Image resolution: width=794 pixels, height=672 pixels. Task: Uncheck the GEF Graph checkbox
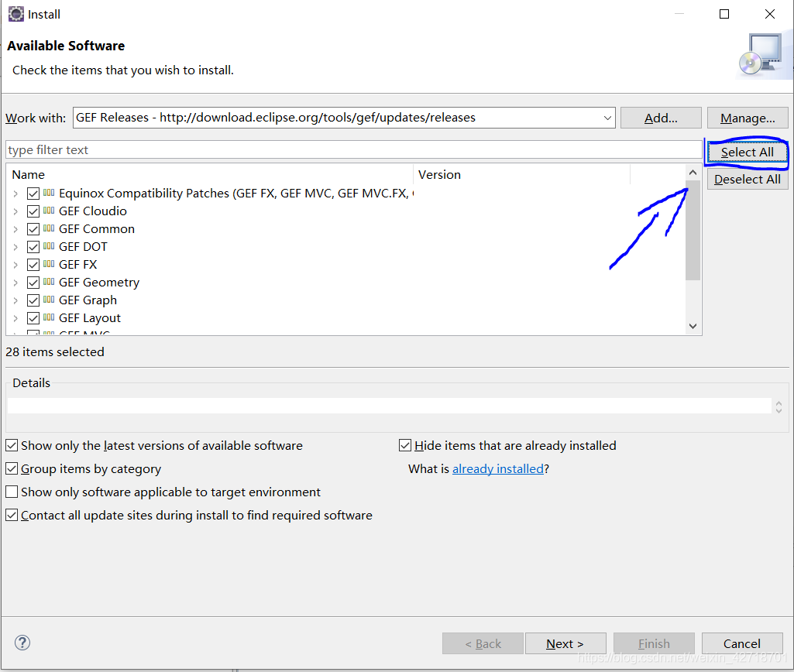(33, 300)
